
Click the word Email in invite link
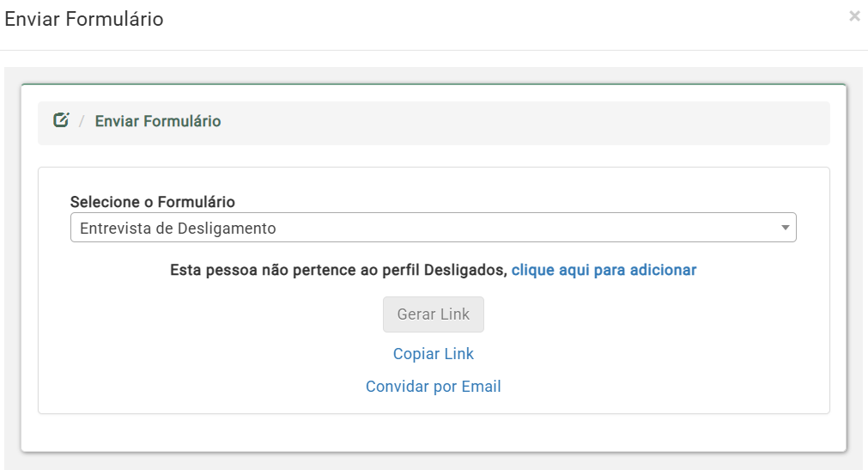[x=481, y=387]
